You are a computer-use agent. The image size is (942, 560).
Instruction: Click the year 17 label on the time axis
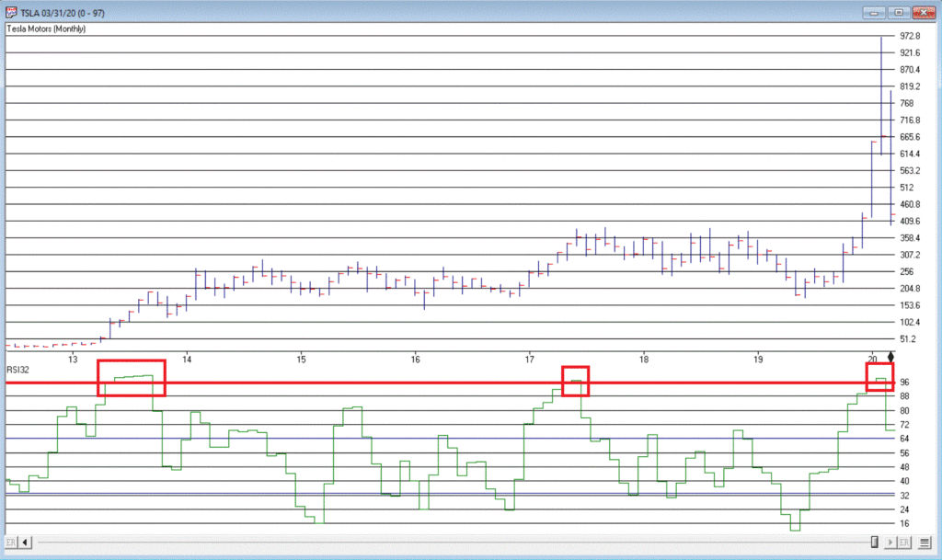pos(529,360)
